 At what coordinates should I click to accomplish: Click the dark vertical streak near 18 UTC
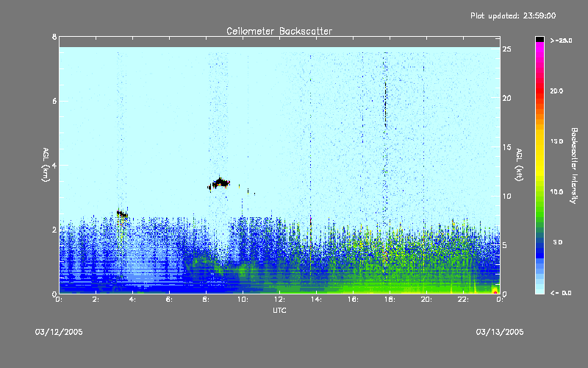coord(385,105)
